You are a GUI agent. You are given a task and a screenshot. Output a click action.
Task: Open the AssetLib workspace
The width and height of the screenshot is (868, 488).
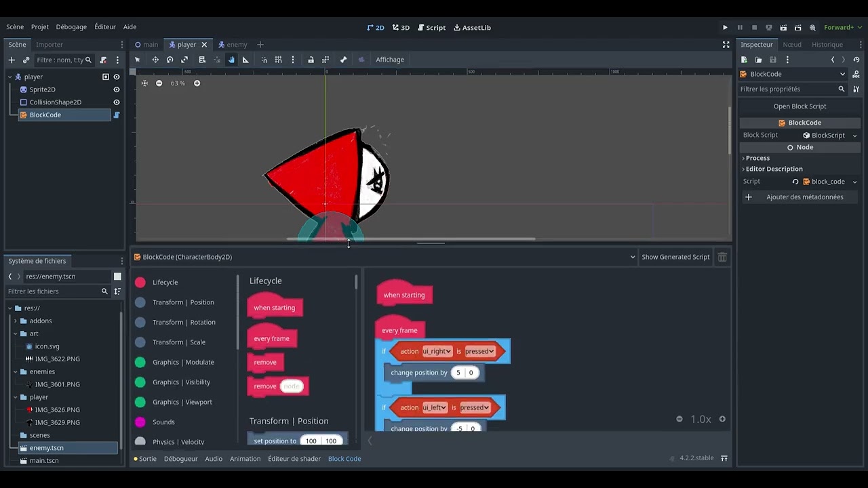point(472,28)
